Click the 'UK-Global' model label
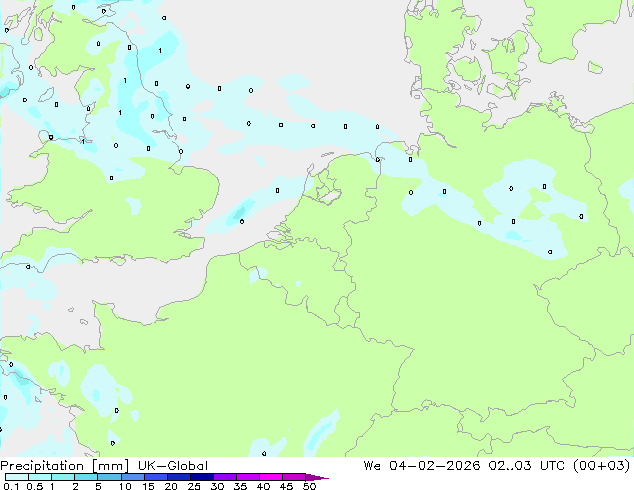 click(x=173, y=466)
